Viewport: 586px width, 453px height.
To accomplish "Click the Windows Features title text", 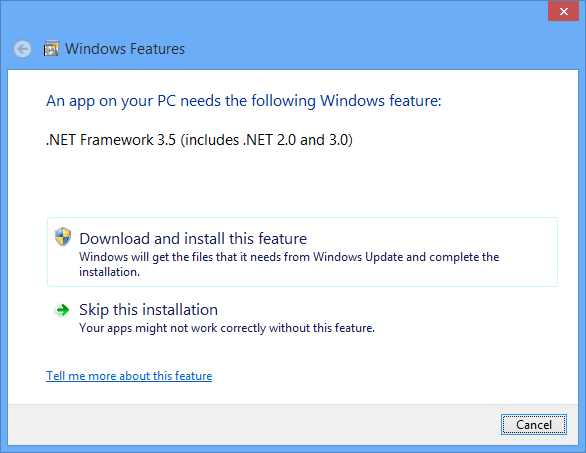I will coord(125,49).
